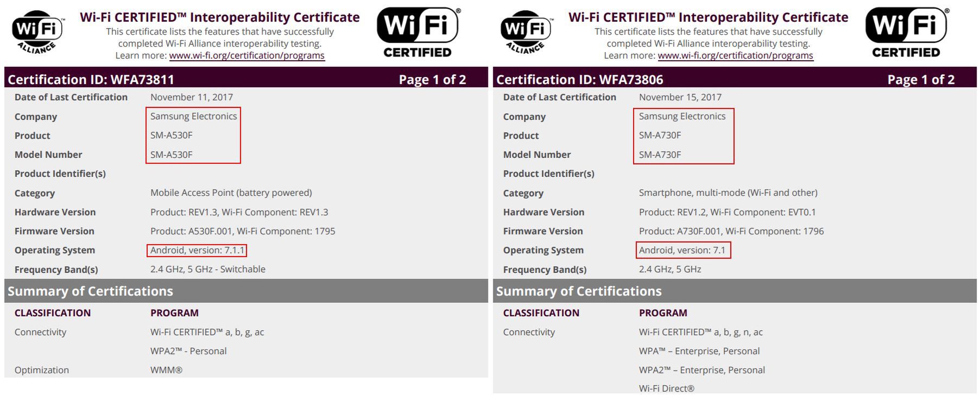Image resolution: width=980 pixels, height=396 pixels.
Task: Click the Connectivity label on the right certificate
Action: point(529,332)
